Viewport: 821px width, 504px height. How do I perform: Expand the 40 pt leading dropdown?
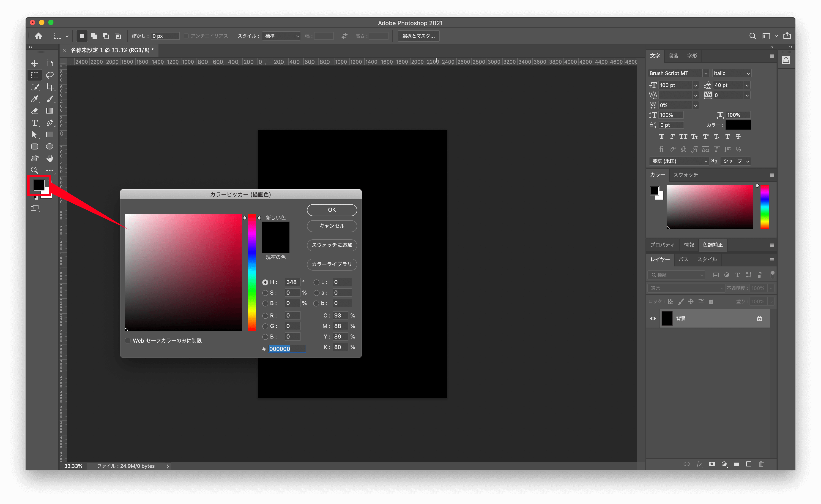(747, 85)
